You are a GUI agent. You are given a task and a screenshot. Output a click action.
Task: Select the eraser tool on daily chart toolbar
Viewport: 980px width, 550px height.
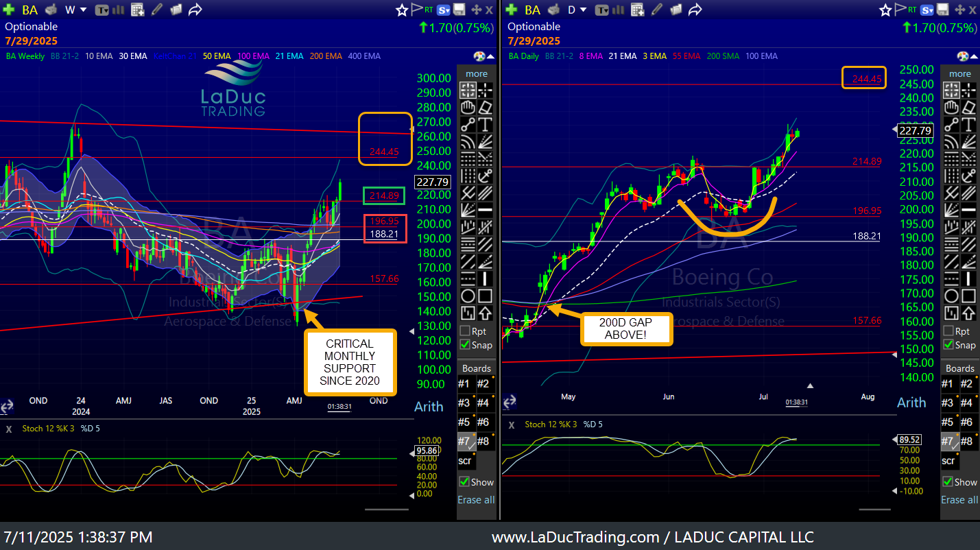(x=968, y=107)
